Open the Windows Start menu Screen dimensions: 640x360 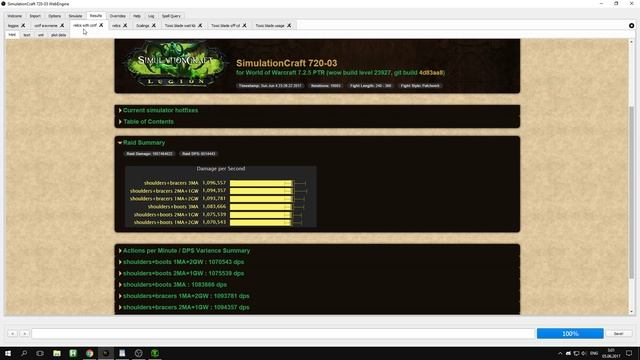pos(8,353)
